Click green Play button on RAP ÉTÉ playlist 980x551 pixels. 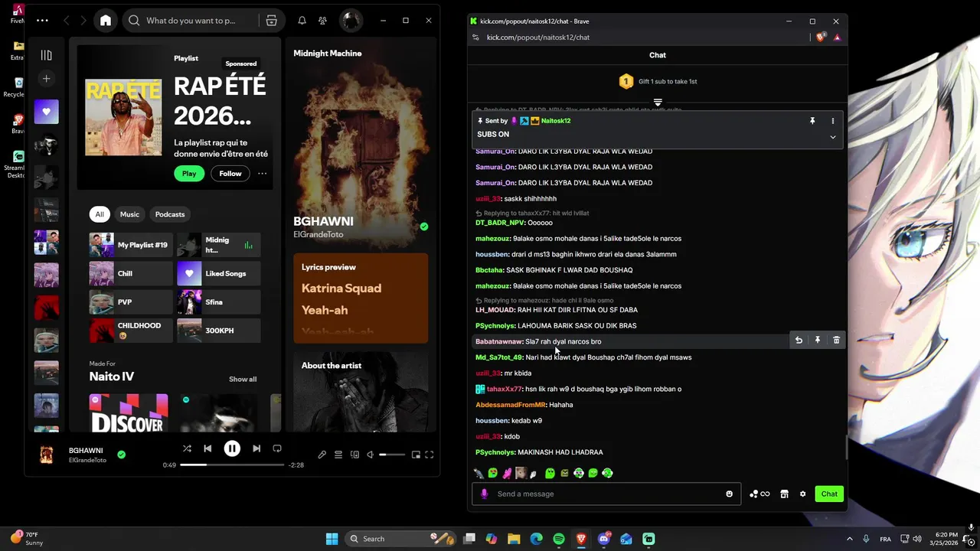[x=189, y=174]
